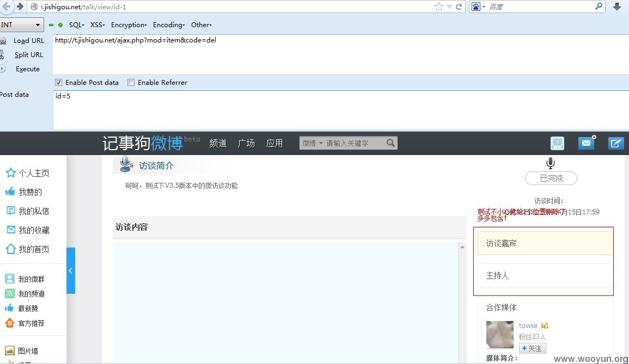The width and height of the screenshot is (629, 364).
Task: Click the 百度 browser search field
Action: [x=540, y=7]
